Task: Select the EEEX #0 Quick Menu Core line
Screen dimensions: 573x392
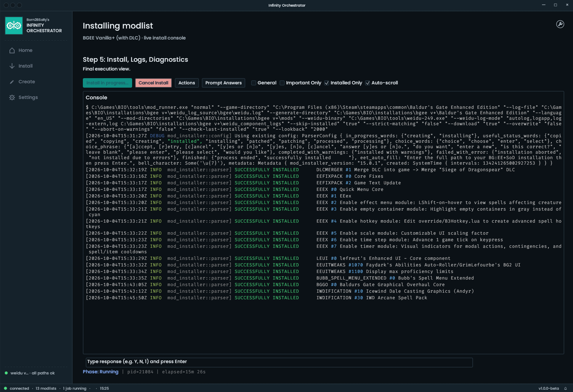Action: pyautogui.click(x=235, y=190)
